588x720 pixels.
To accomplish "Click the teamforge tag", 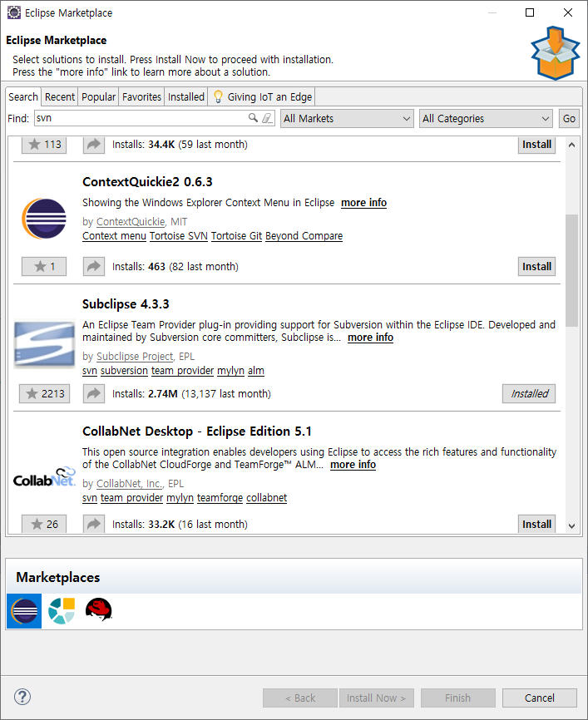I will (220, 498).
